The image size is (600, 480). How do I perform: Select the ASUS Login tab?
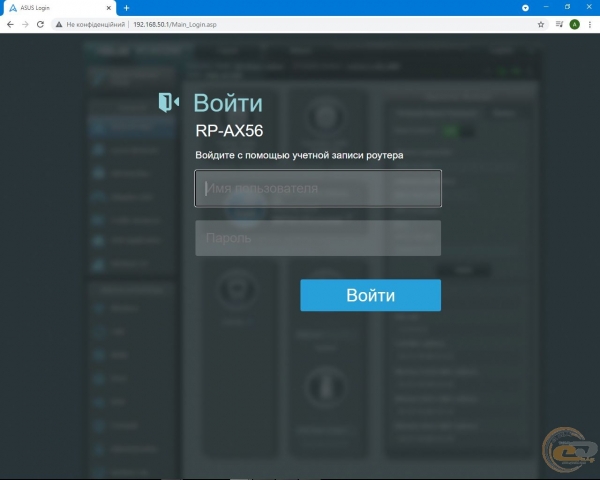[59, 8]
